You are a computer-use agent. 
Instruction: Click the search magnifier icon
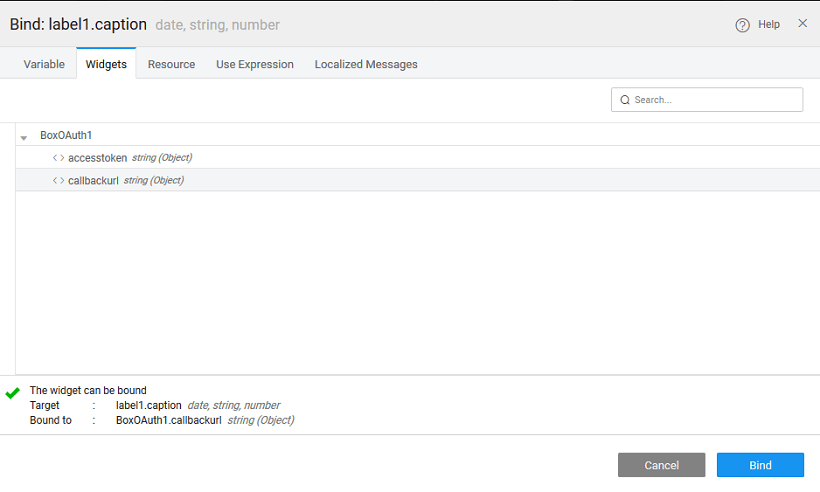pos(625,100)
